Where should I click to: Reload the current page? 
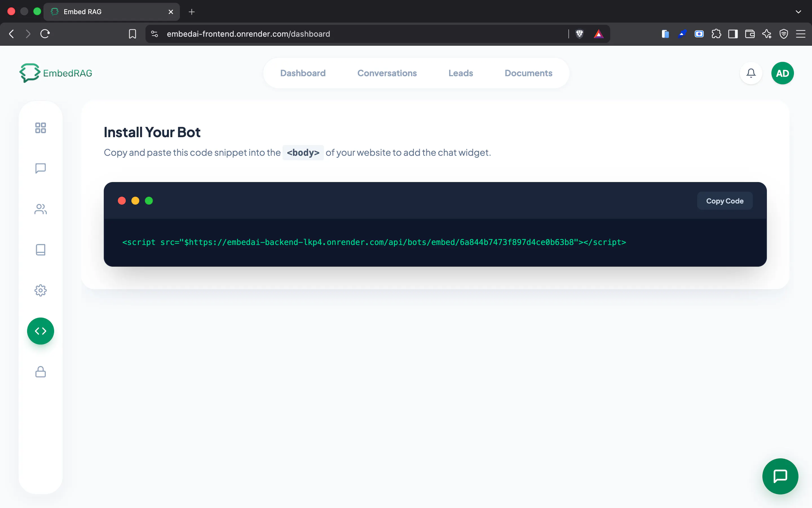[x=45, y=34]
